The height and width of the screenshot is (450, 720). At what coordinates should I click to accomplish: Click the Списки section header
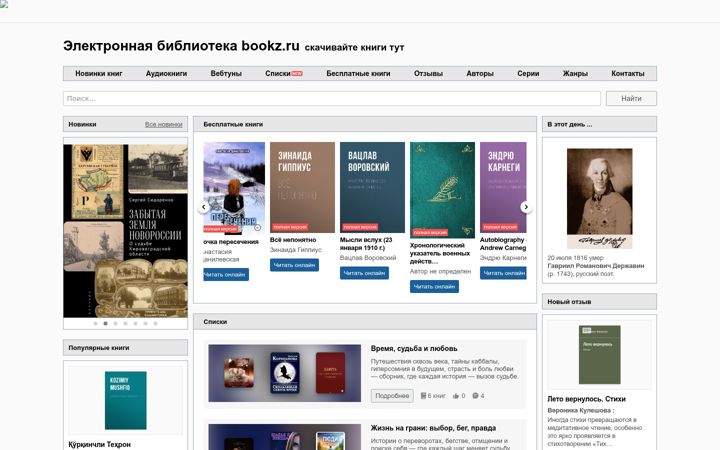(x=365, y=322)
